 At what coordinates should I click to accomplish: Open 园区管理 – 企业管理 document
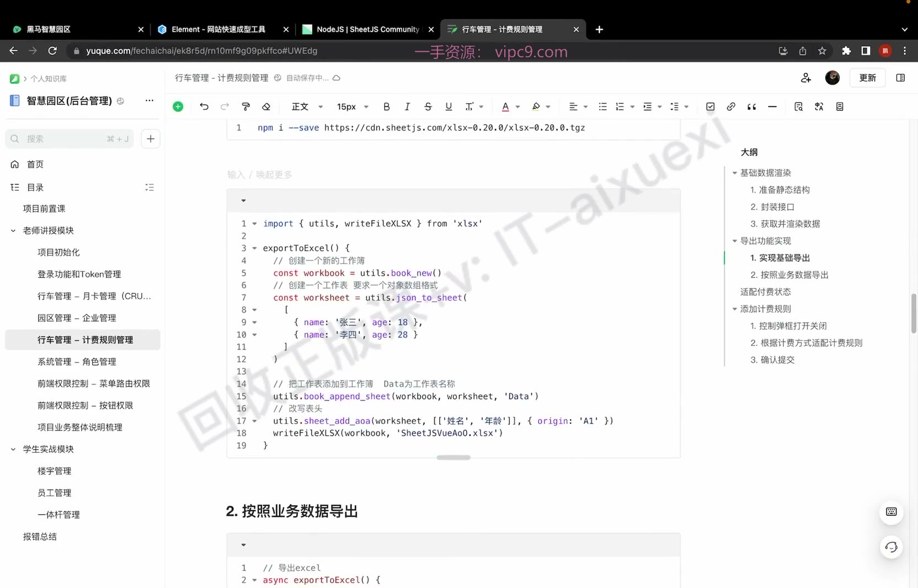tap(77, 318)
